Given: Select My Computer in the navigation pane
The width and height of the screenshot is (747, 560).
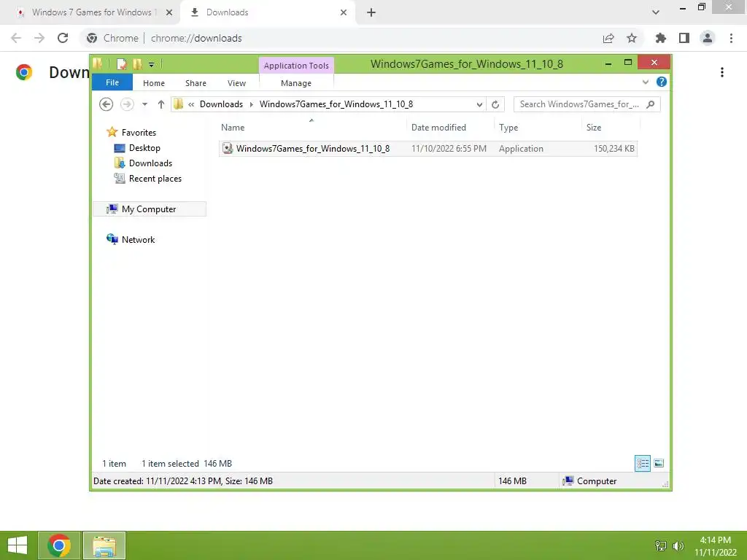Looking at the screenshot, I should coord(150,209).
